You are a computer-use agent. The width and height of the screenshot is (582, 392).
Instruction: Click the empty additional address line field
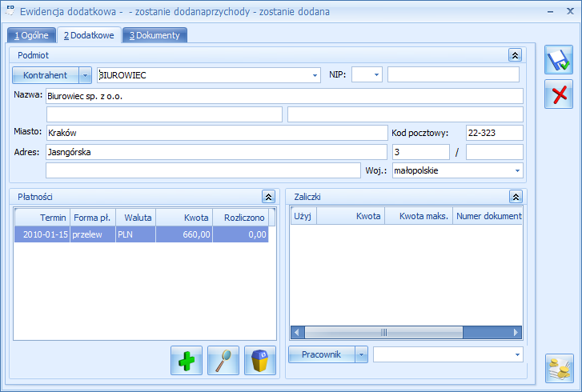click(x=203, y=170)
